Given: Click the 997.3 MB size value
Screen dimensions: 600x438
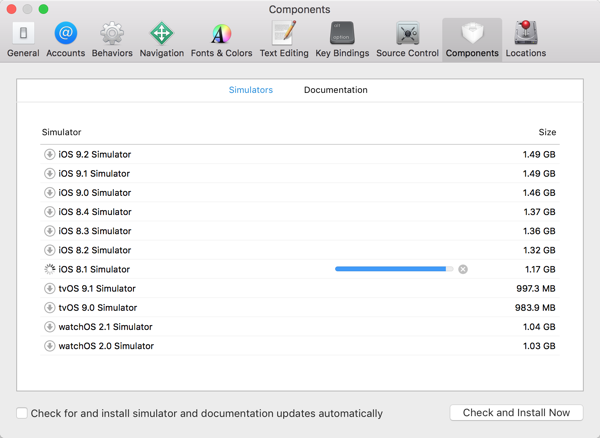Looking at the screenshot, I should pyautogui.click(x=536, y=288).
